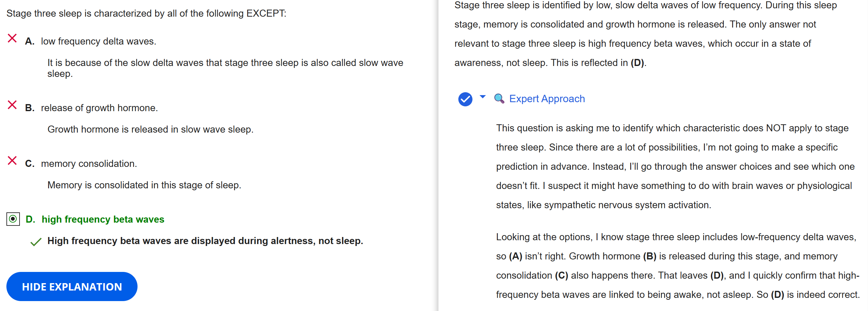868x311 pixels.
Task: Click the green letter D. label
Action: pos(30,219)
